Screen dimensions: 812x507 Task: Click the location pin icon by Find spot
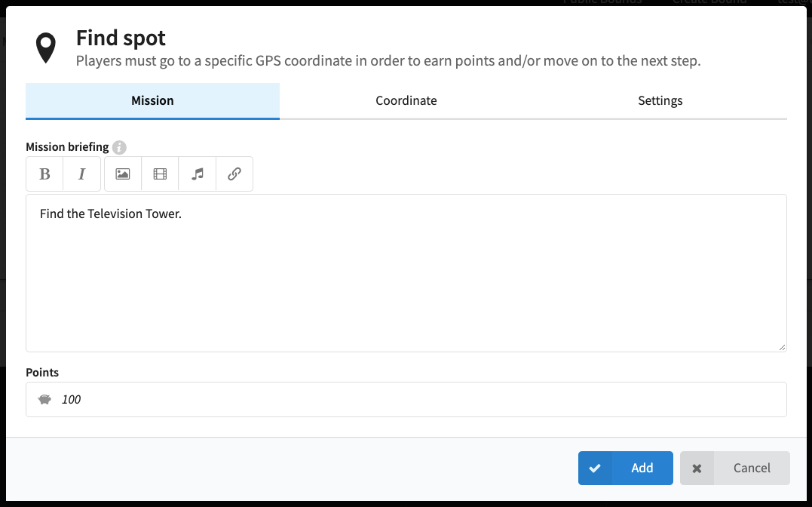click(45, 48)
